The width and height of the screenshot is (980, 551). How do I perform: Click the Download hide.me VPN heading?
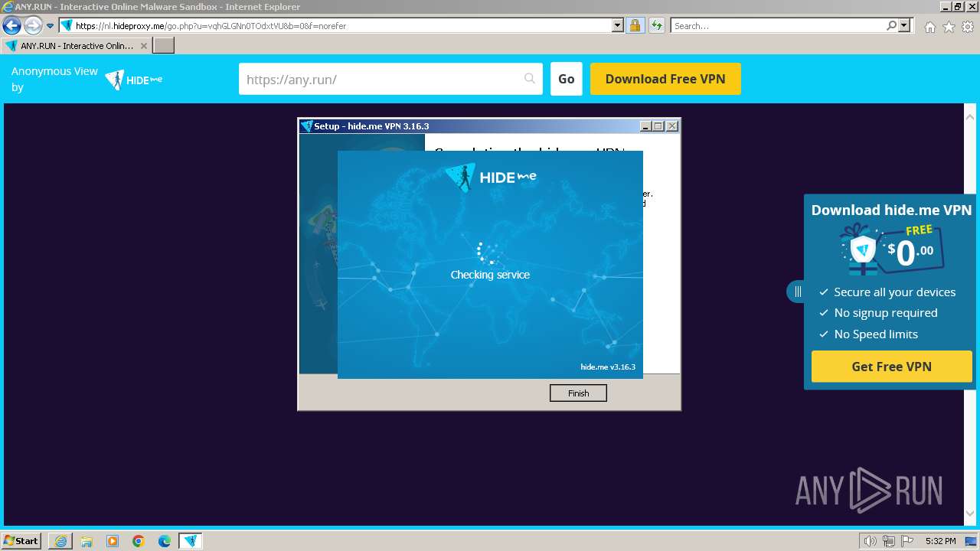click(x=892, y=210)
